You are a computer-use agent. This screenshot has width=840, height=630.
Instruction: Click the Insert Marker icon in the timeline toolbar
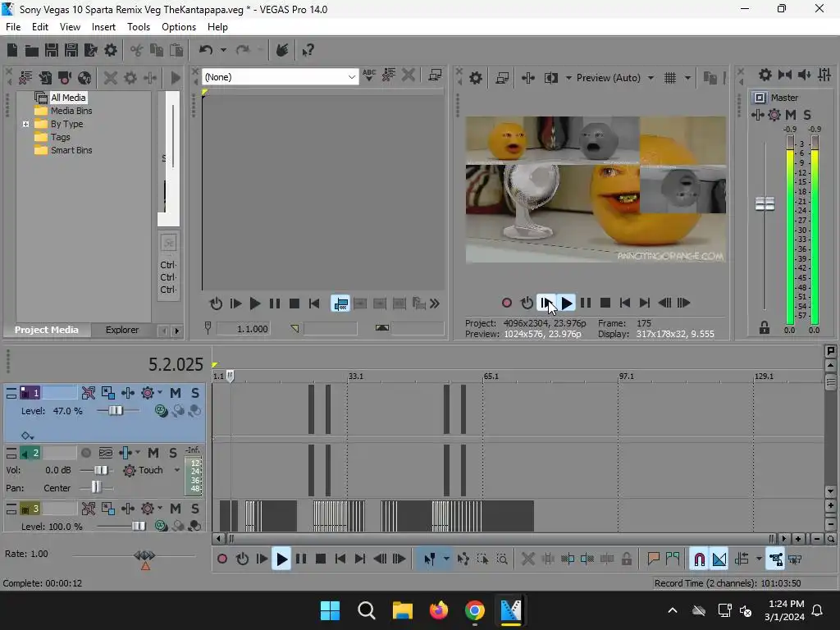pyautogui.click(x=653, y=559)
